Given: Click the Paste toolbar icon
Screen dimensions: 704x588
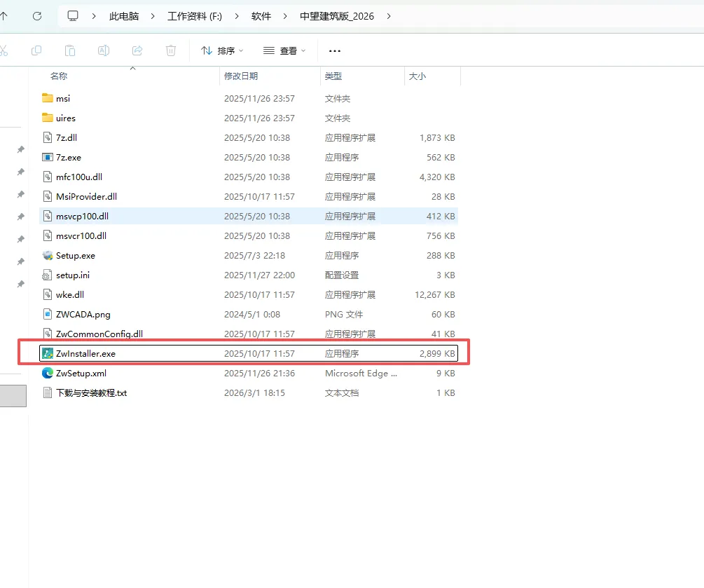Looking at the screenshot, I should coord(70,50).
